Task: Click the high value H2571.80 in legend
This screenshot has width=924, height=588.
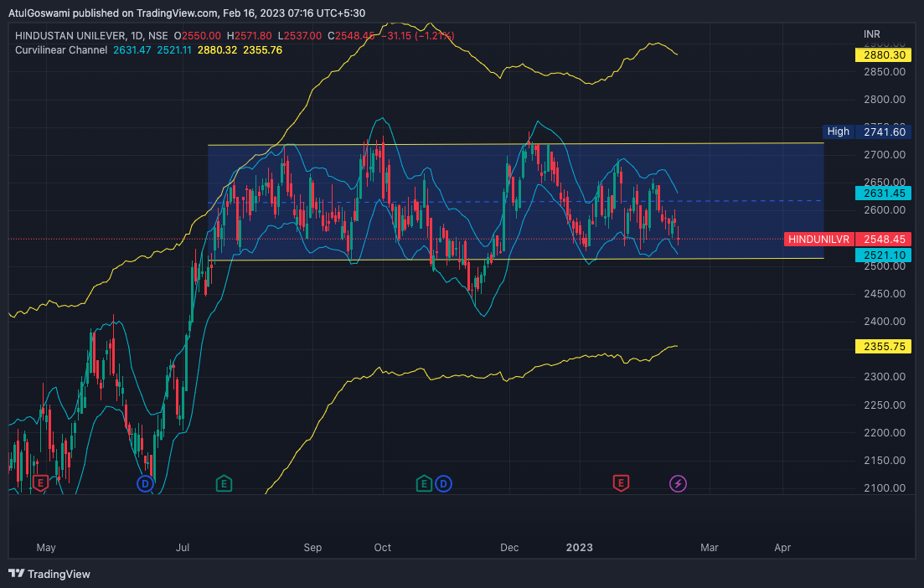Action: click(x=250, y=36)
